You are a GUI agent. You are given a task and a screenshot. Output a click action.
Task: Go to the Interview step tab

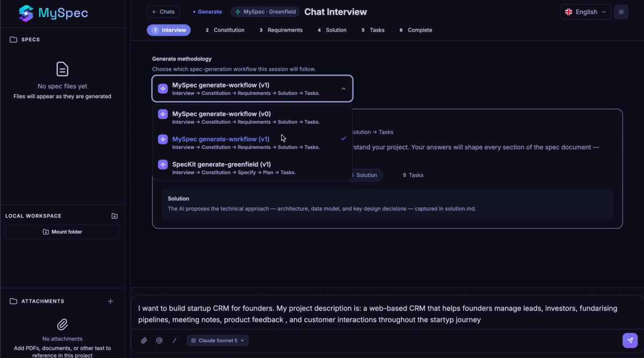[x=169, y=30]
